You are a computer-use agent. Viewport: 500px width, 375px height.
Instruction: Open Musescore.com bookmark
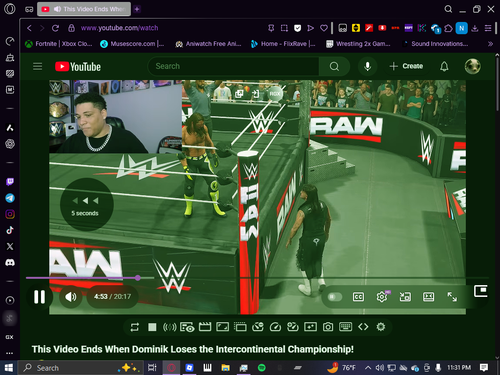pos(132,44)
